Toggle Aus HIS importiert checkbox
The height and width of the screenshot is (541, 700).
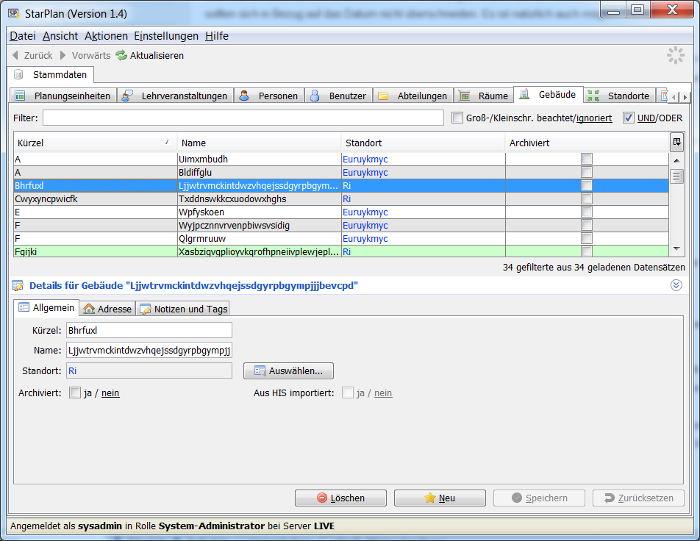[348, 393]
